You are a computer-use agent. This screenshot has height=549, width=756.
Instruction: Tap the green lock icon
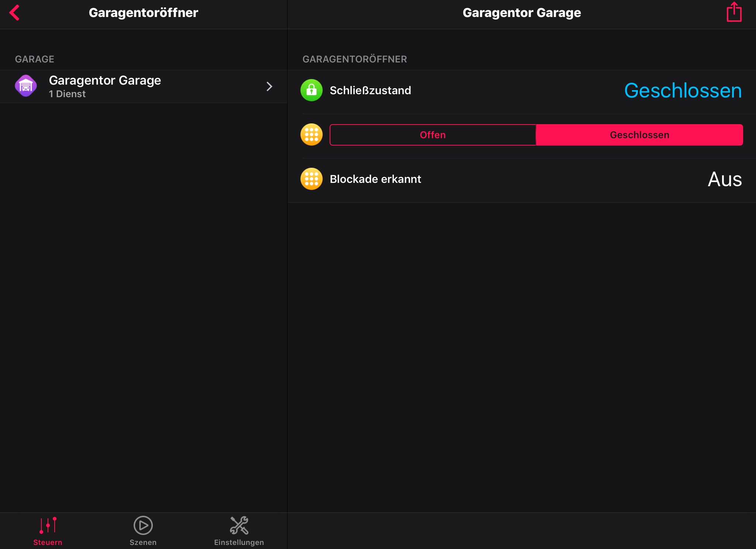311,90
